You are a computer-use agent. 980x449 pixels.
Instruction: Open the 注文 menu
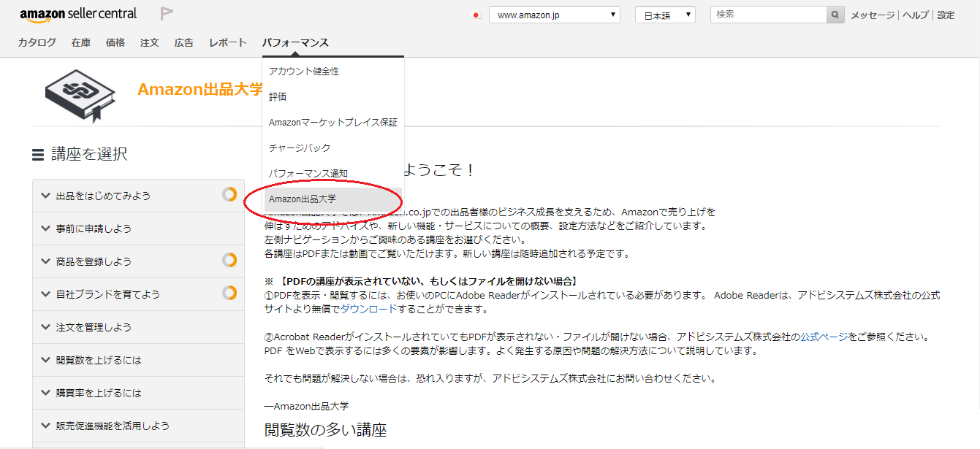tap(150, 42)
